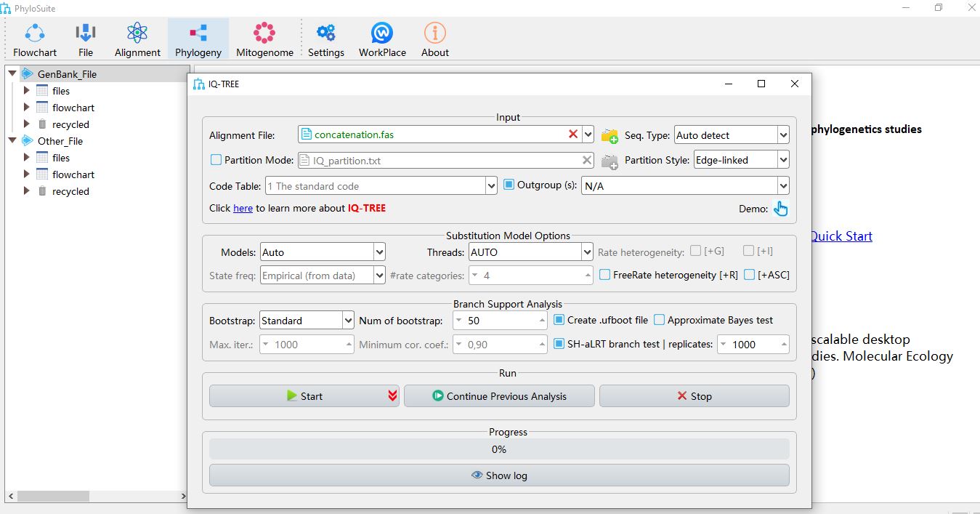
Task: Open the File toolbar icon
Action: click(x=86, y=39)
